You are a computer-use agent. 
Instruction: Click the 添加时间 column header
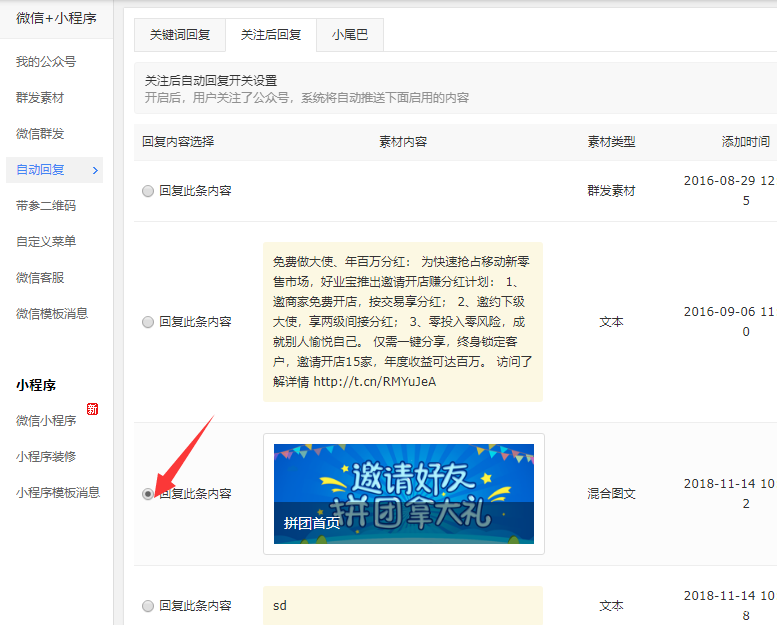(746, 142)
